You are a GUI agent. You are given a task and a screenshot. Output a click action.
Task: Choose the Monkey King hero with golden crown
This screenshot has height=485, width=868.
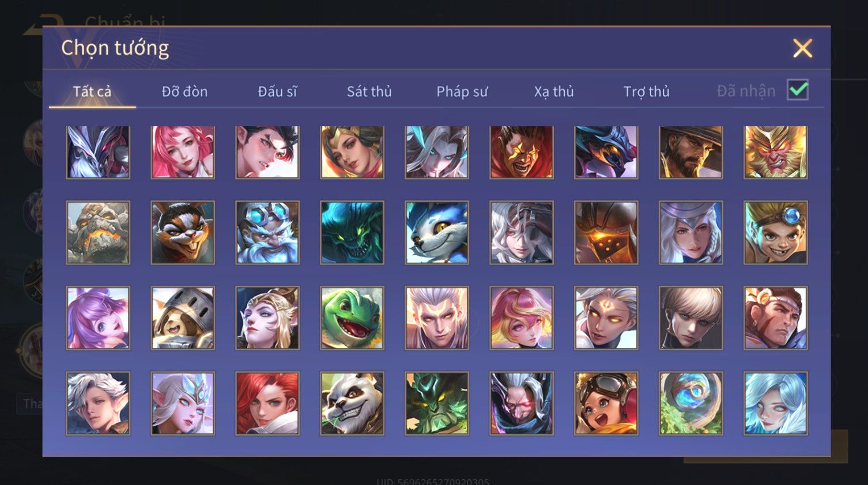click(x=776, y=152)
